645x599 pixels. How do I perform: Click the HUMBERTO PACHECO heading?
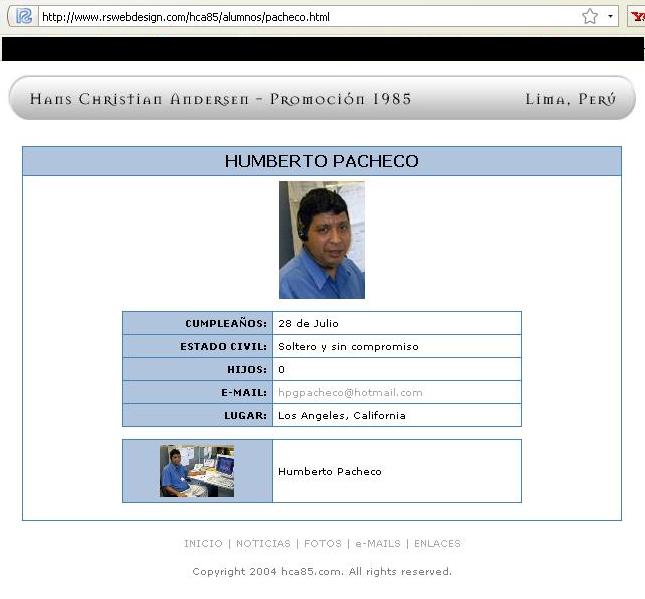(322, 161)
